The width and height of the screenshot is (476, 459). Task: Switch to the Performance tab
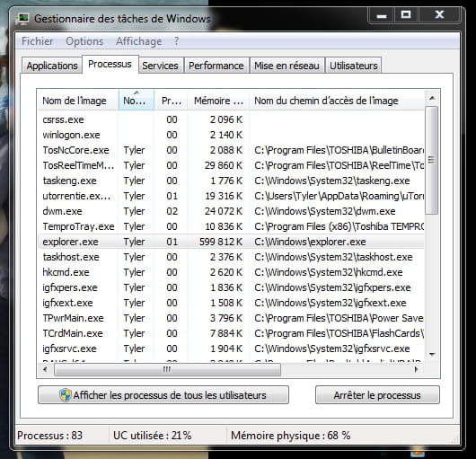click(x=216, y=66)
